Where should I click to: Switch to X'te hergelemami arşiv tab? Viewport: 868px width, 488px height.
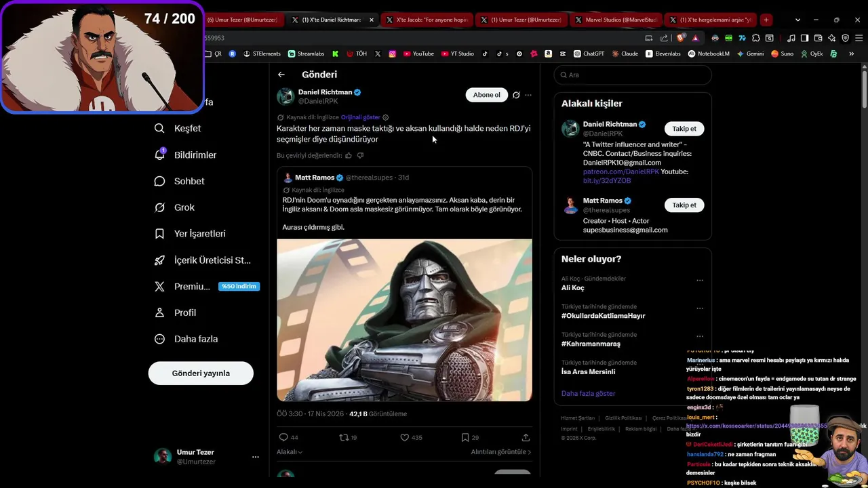710,20
